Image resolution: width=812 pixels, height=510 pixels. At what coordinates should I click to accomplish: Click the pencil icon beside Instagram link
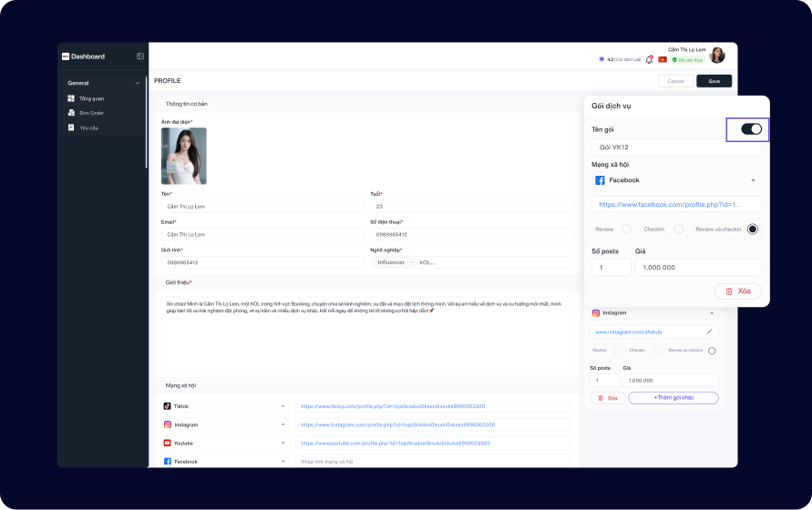[x=710, y=331]
